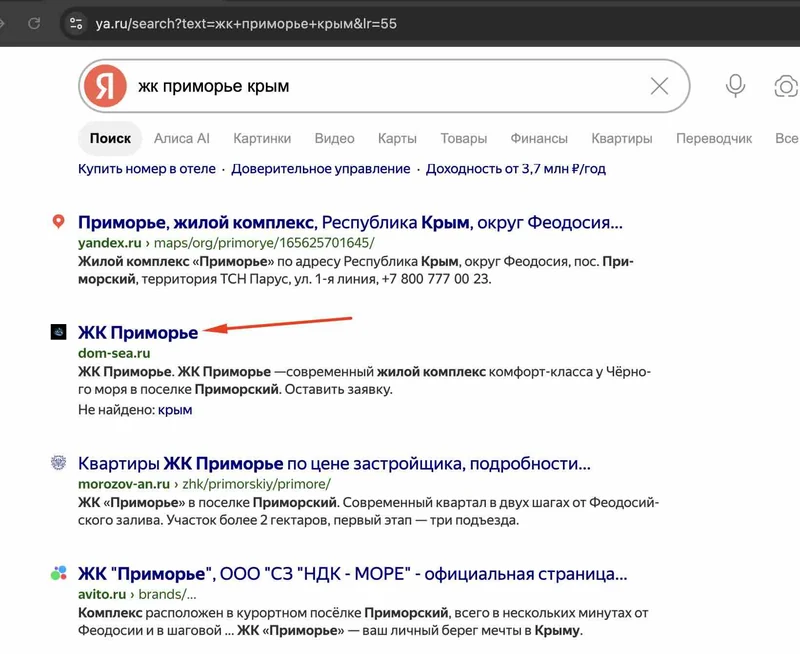The image size is (800, 654).
Task: Click snippet ваш личный берег мечты в Крыму
Action: [x=363, y=622]
